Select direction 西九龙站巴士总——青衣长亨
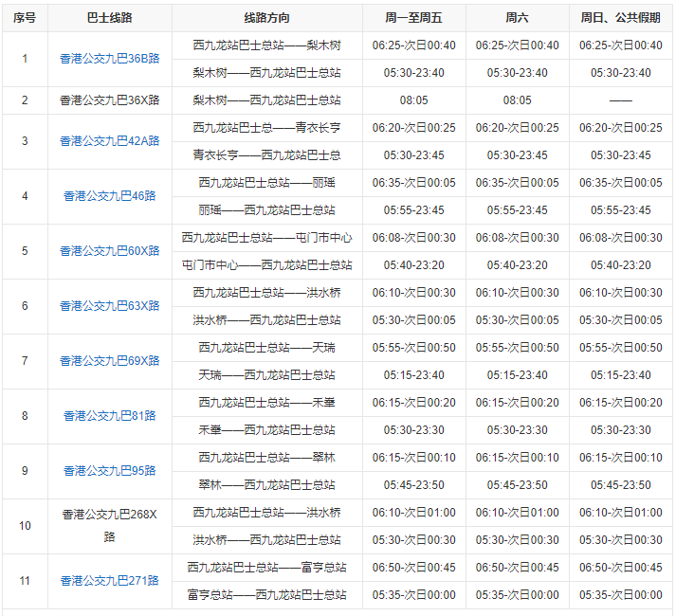This screenshot has height=616, width=676. 266,128
